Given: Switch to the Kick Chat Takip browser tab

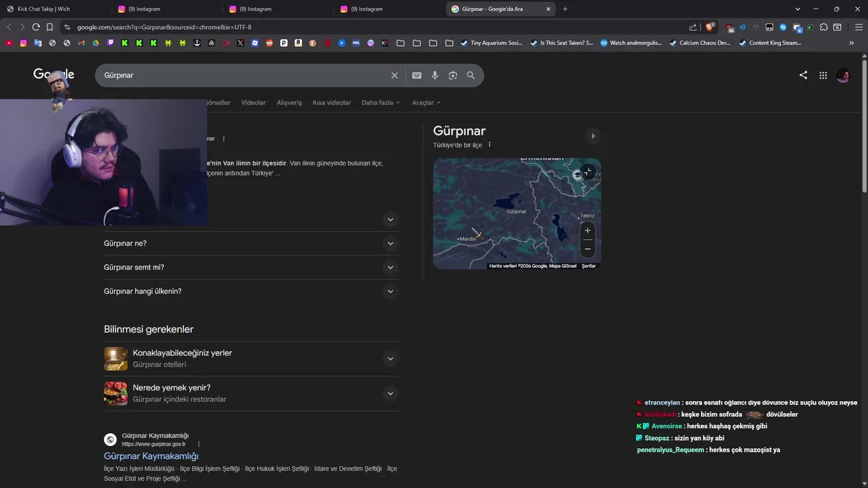Looking at the screenshot, I should [54, 9].
